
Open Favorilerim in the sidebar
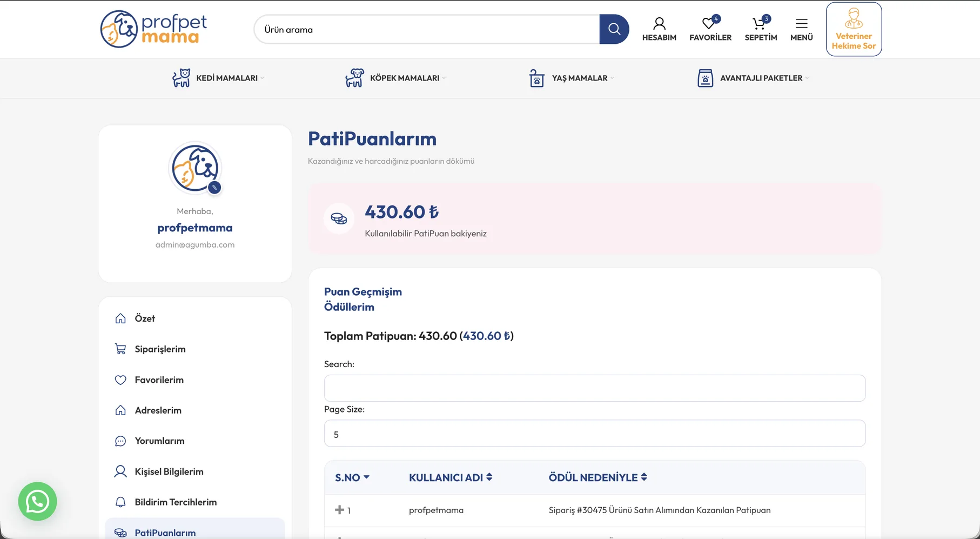point(195,380)
